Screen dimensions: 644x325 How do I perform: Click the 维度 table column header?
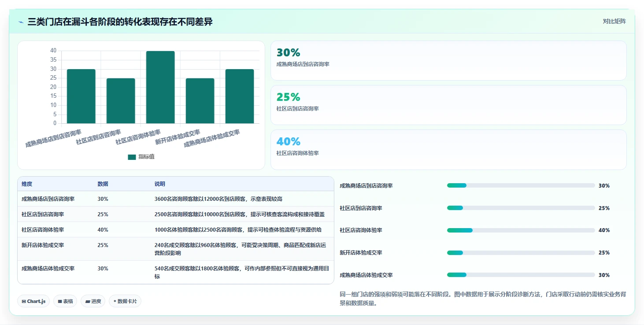27,184
